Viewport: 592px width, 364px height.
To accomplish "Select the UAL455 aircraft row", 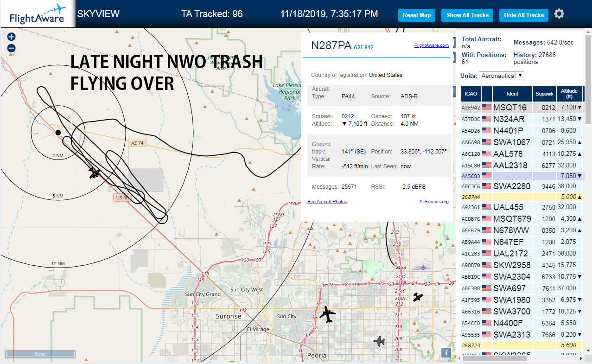I will (522, 207).
